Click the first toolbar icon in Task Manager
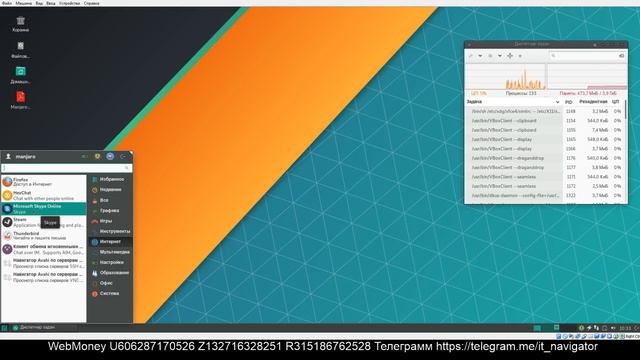This screenshot has width=640, height=360. [471, 56]
